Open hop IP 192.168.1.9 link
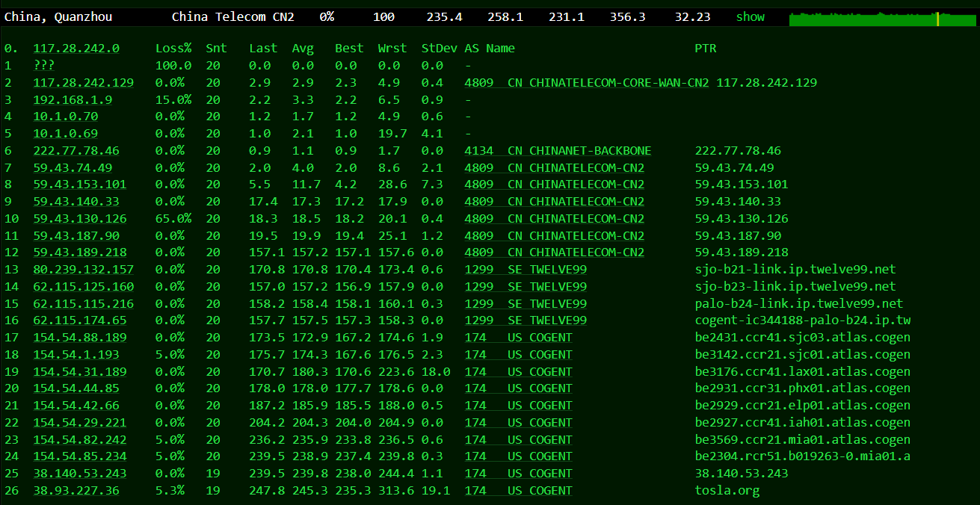980x505 pixels. tap(73, 99)
